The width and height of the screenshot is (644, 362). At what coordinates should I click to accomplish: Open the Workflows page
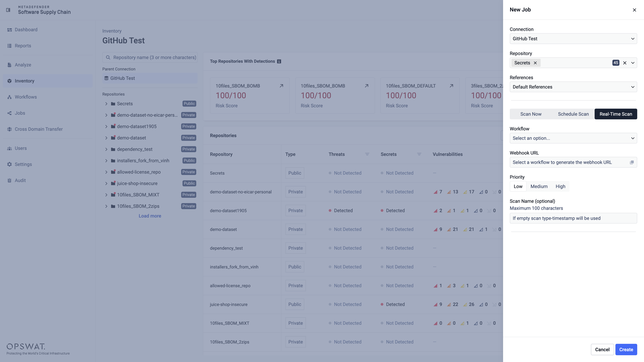47,97
